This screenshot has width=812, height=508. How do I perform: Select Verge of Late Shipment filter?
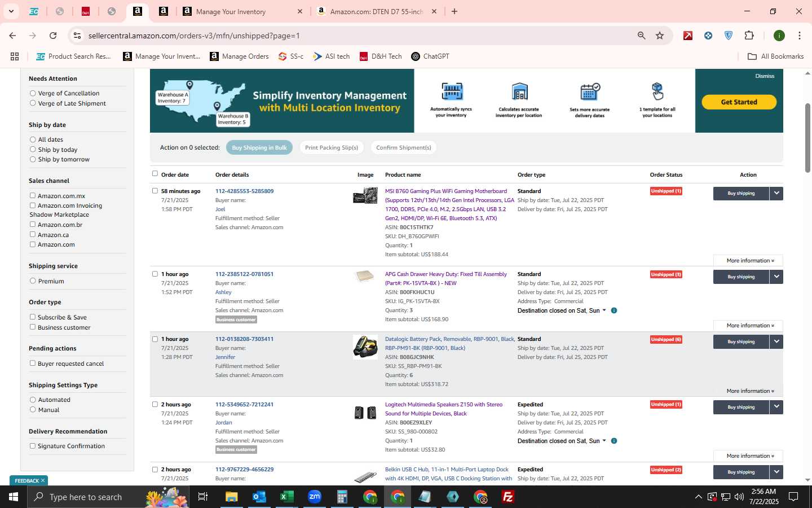[33, 103]
